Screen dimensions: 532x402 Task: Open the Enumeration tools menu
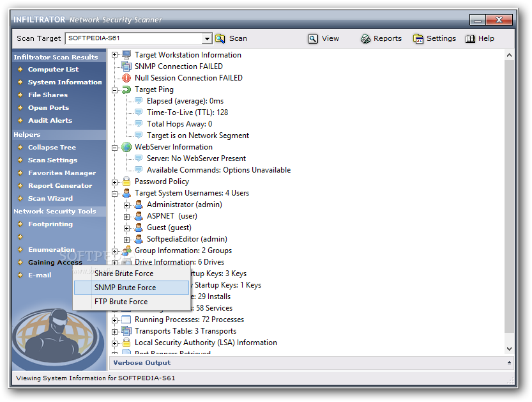tap(51, 249)
